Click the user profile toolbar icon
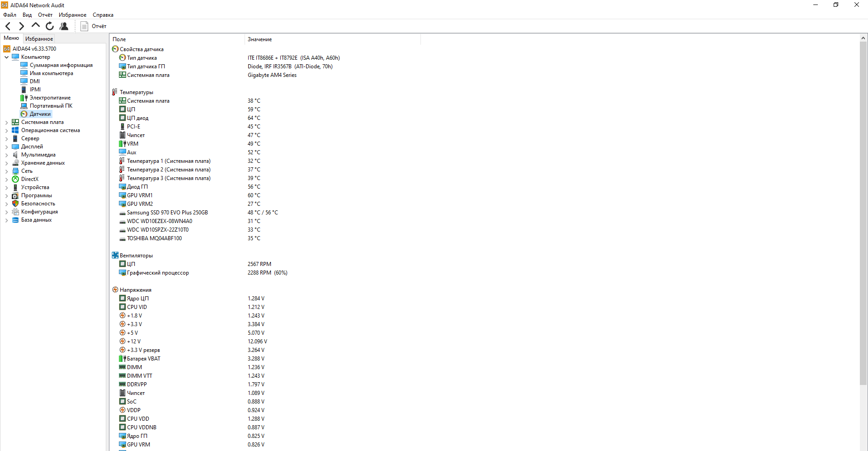Image resolution: width=868 pixels, height=451 pixels. (x=64, y=26)
